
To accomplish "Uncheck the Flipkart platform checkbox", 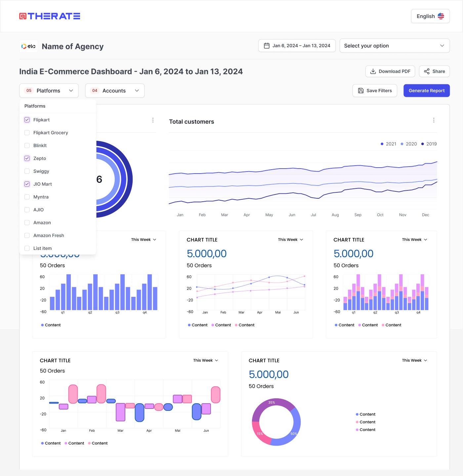I will 27,120.
